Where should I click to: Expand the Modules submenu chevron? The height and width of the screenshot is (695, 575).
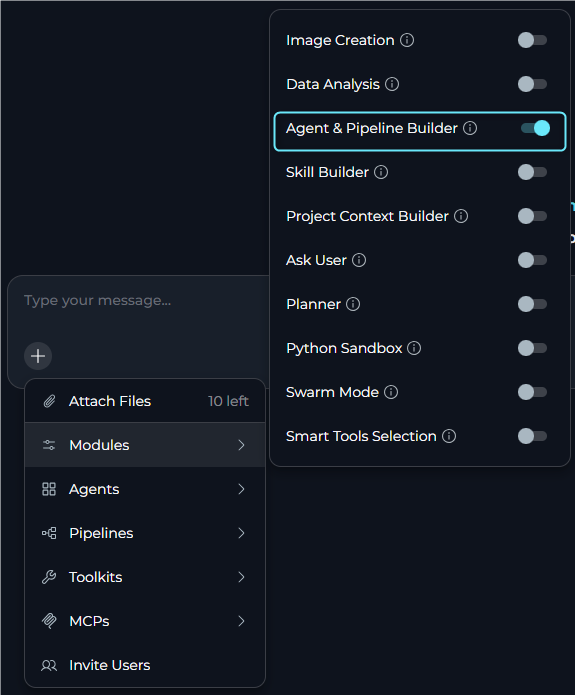(241, 445)
